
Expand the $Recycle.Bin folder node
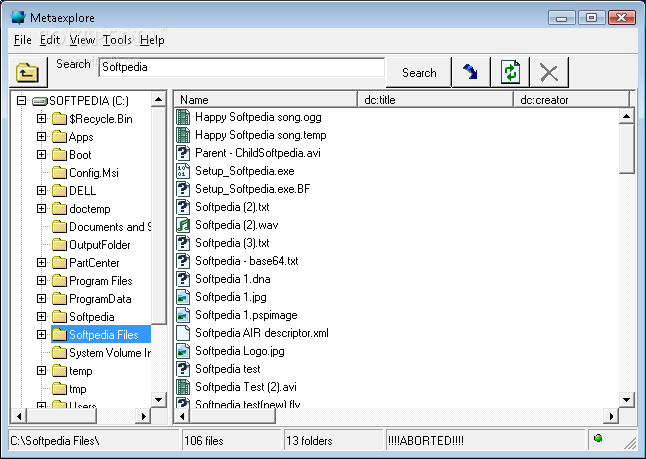pyautogui.click(x=41, y=119)
